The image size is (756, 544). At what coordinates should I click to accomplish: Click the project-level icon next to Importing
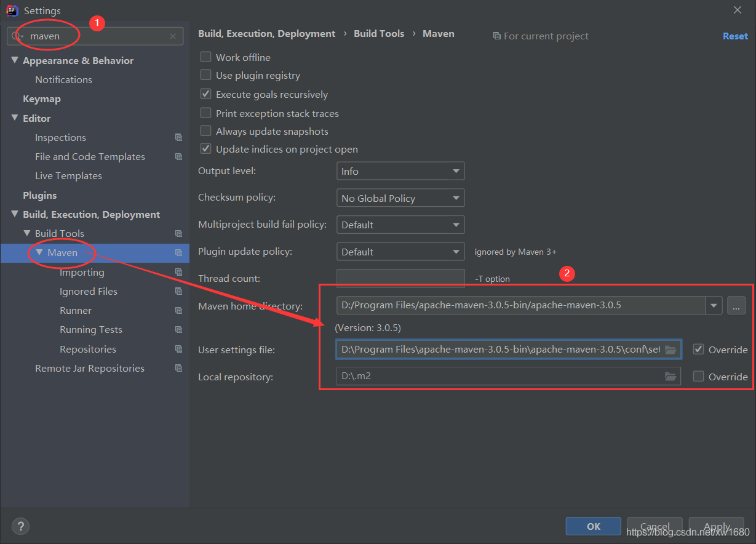point(178,272)
